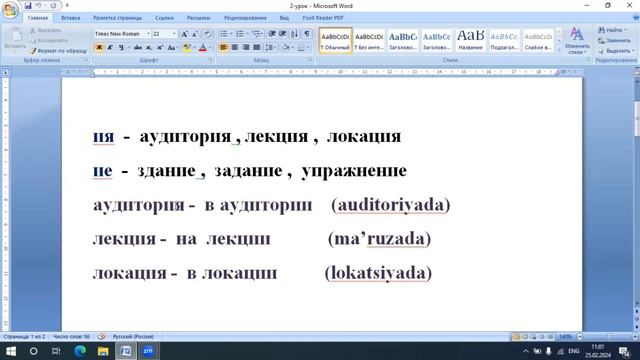The height and width of the screenshot is (360, 640).
Task: Sort text with the A-Z sort icon
Action: (295, 34)
